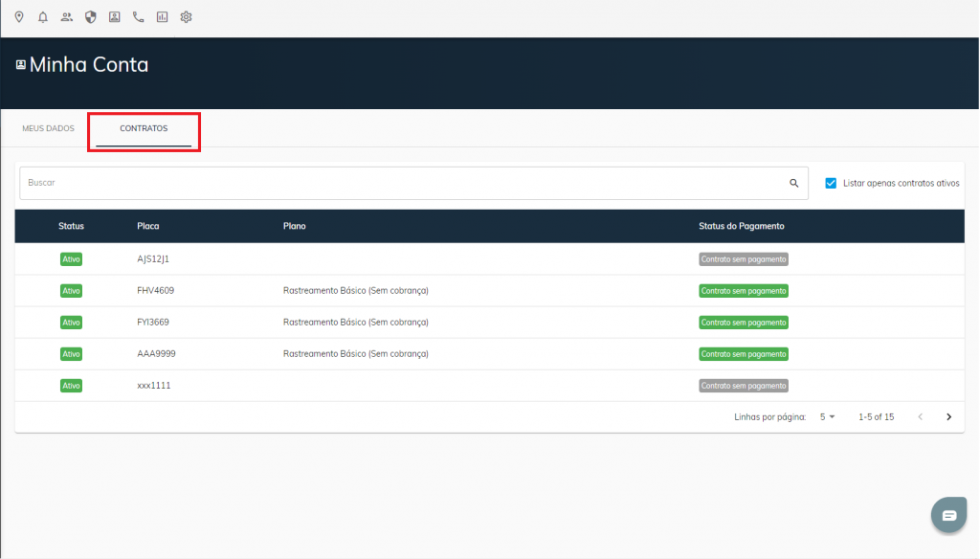Toggle Listar apenas contratos ativos checkbox
Viewport: 980px width, 559px height.
pyautogui.click(x=831, y=183)
